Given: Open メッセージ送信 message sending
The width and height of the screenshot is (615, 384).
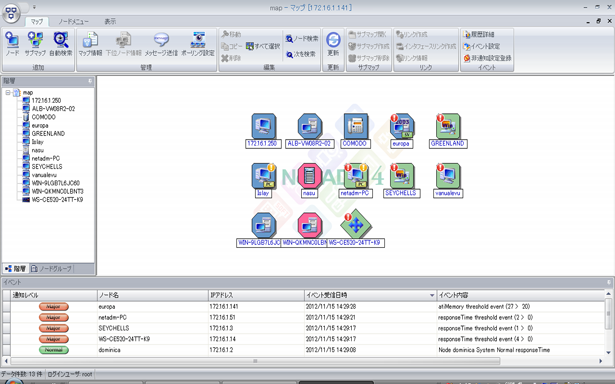Looking at the screenshot, I should point(161,44).
